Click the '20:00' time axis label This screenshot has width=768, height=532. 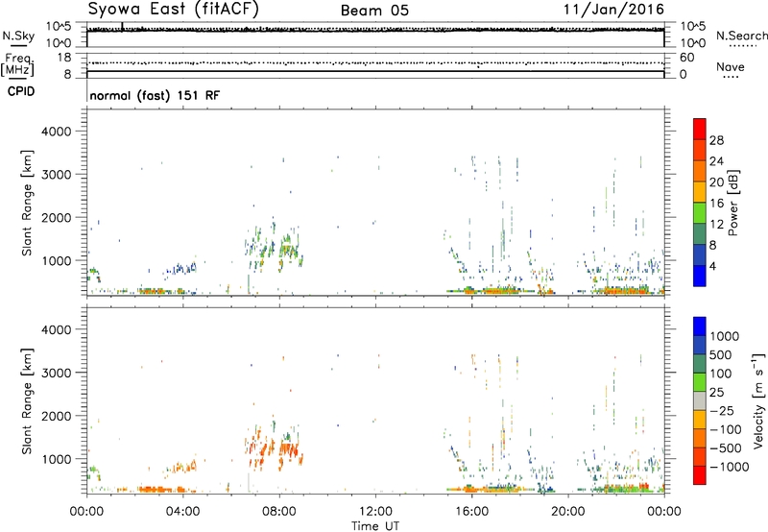568,512
